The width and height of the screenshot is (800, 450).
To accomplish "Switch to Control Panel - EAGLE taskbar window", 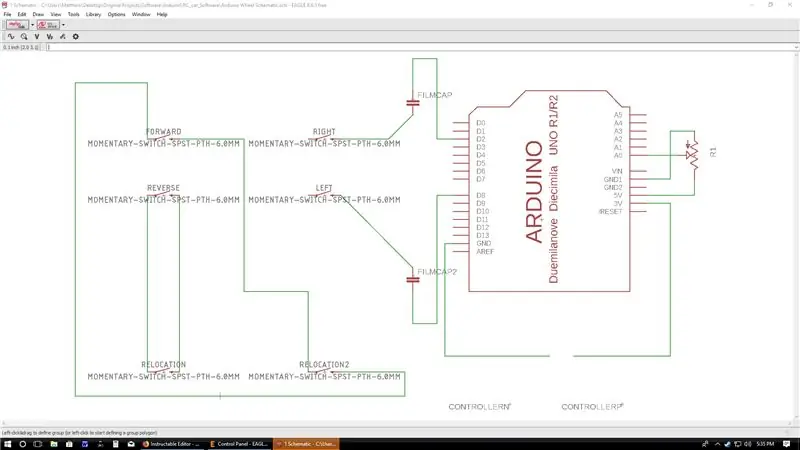I will (238, 444).
